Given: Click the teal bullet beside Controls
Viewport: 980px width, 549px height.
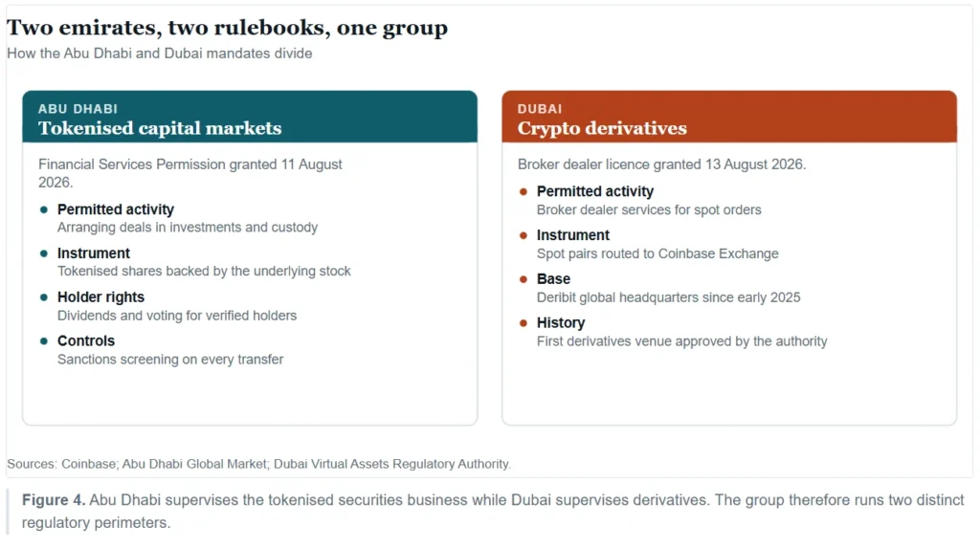Looking at the screenshot, I should coord(44,341).
